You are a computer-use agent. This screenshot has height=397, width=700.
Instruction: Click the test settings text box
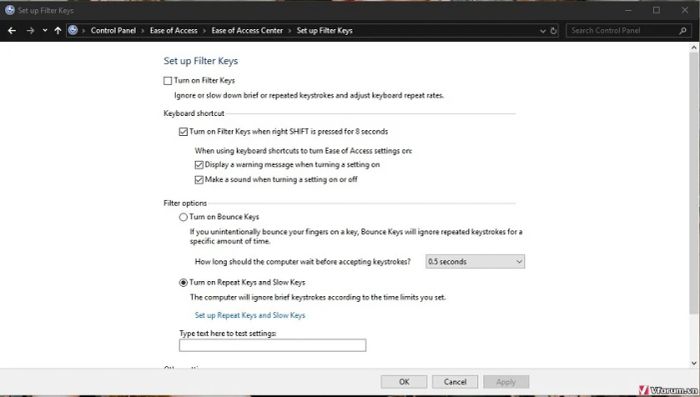pos(272,345)
